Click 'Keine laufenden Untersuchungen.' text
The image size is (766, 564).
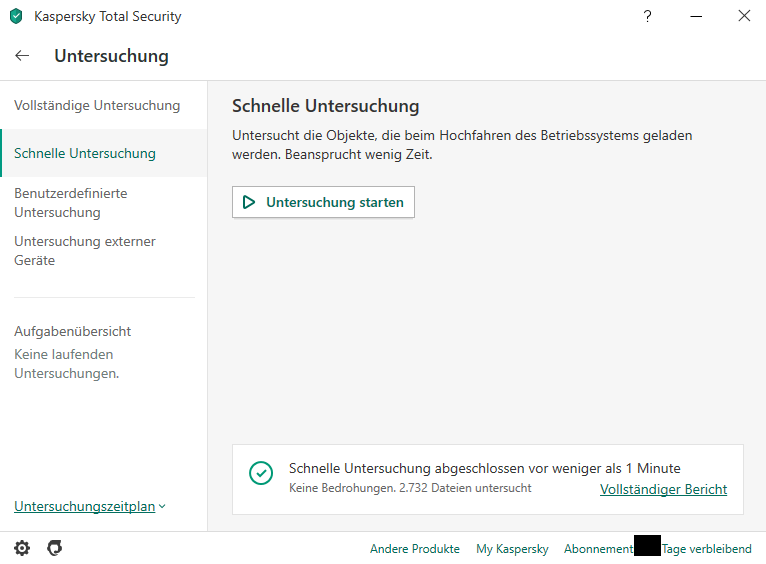click(66, 364)
